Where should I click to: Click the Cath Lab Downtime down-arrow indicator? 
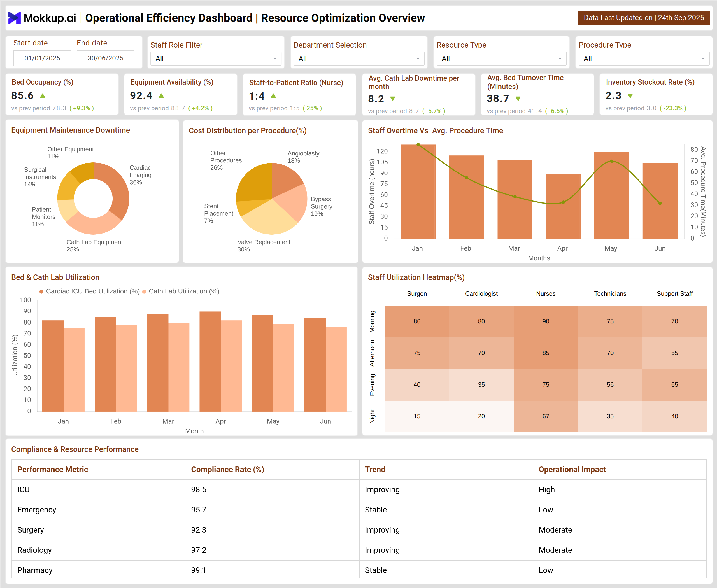tap(393, 99)
